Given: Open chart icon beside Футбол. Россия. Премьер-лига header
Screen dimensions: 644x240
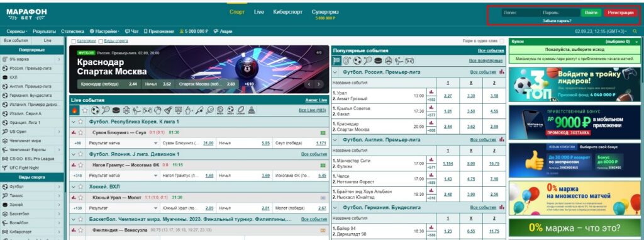Looking at the screenshot, I should (502, 72).
